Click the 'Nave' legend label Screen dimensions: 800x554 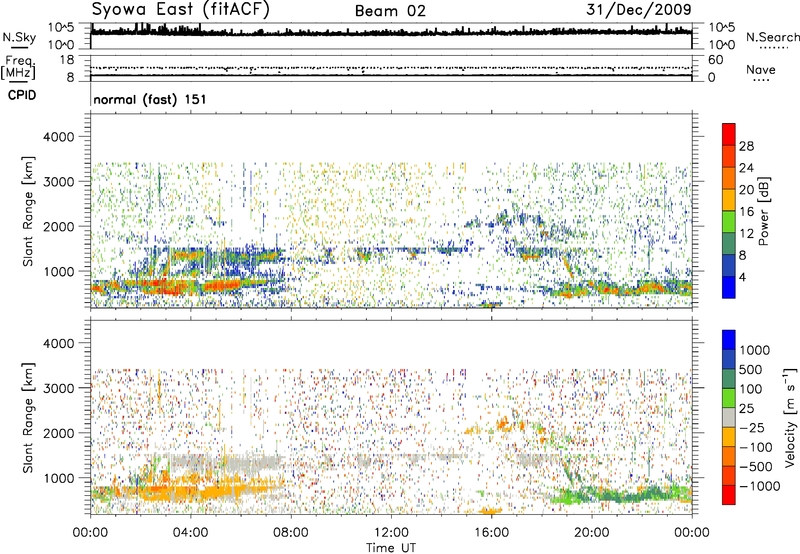761,69
